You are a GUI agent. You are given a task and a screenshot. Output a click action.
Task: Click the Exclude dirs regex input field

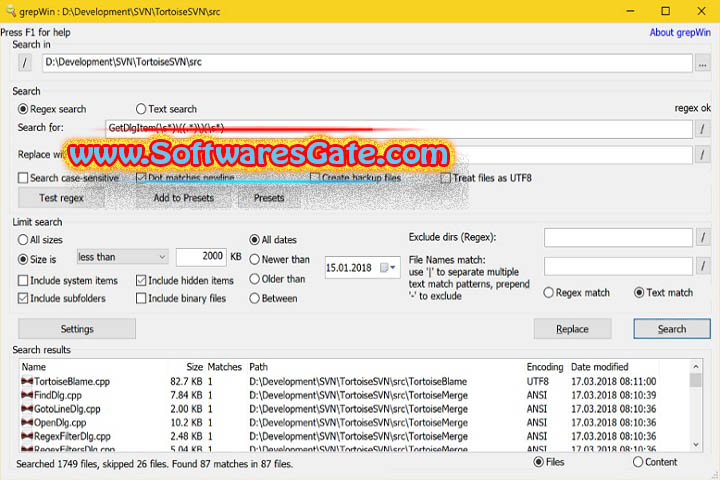[618, 237]
